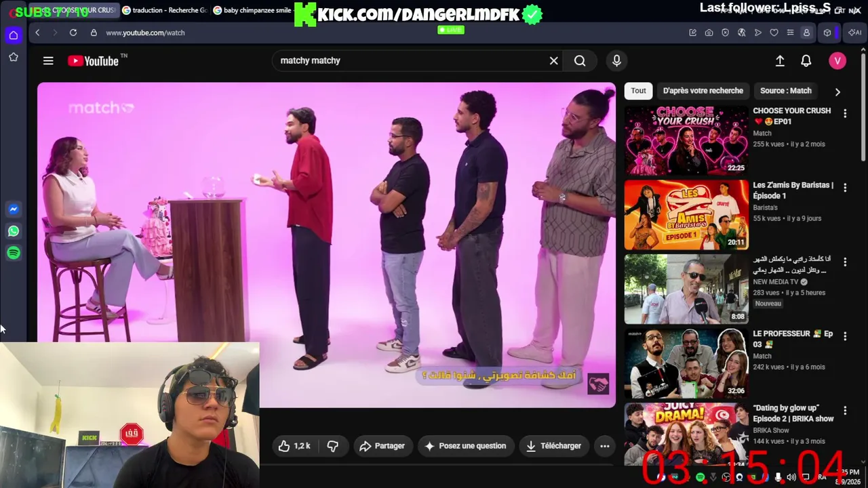The image size is (868, 488).
Task: Click the main video player
Action: pyautogui.click(x=326, y=245)
